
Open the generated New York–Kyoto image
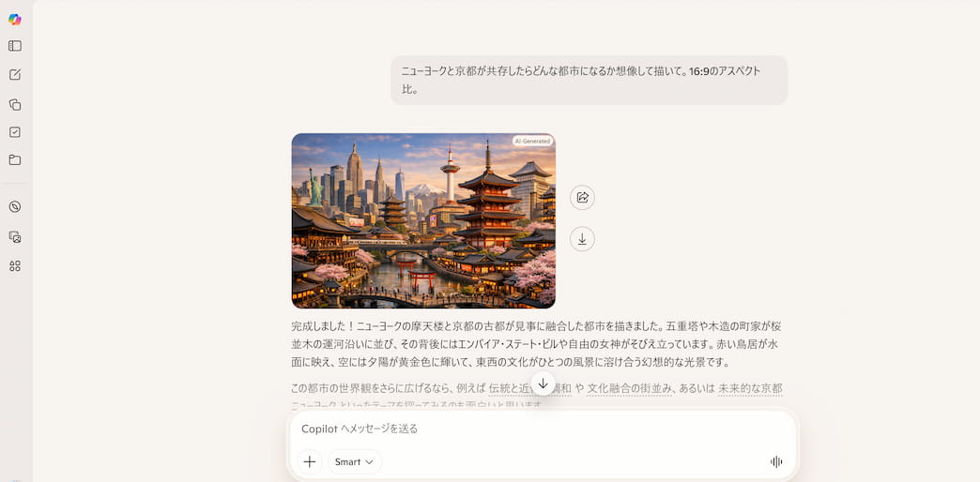(423, 221)
